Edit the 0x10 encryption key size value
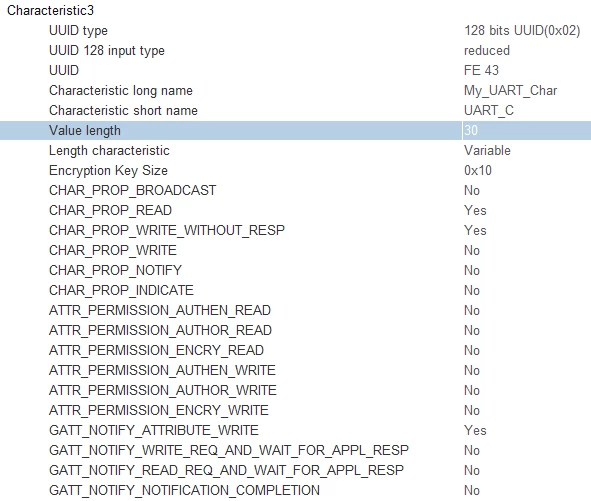The height and width of the screenshot is (501, 591). point(478,170)
